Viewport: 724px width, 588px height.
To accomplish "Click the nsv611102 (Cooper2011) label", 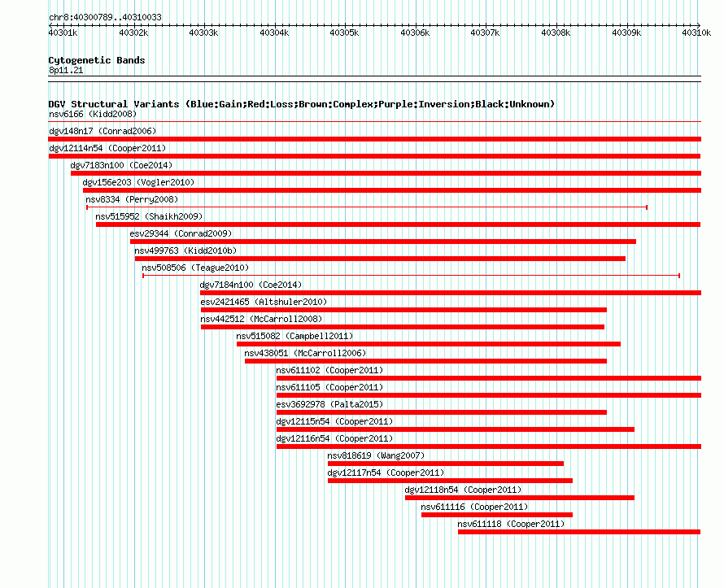I will coord(329,370).
